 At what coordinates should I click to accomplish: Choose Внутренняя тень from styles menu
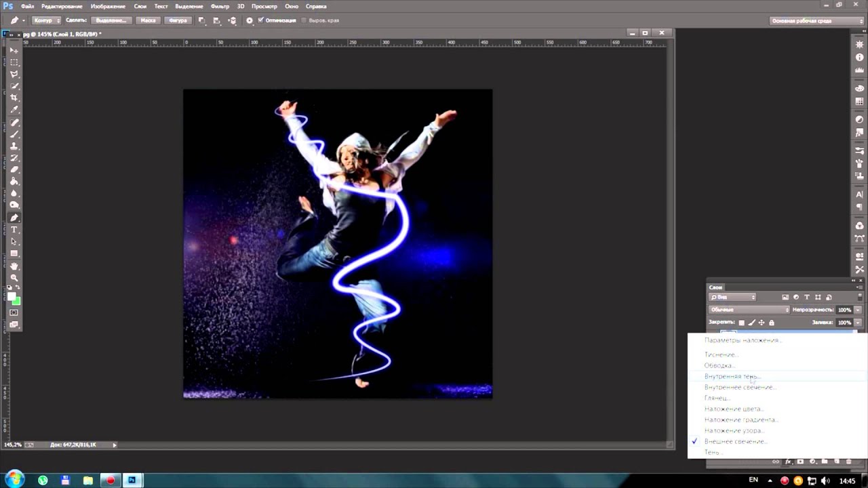733,376
